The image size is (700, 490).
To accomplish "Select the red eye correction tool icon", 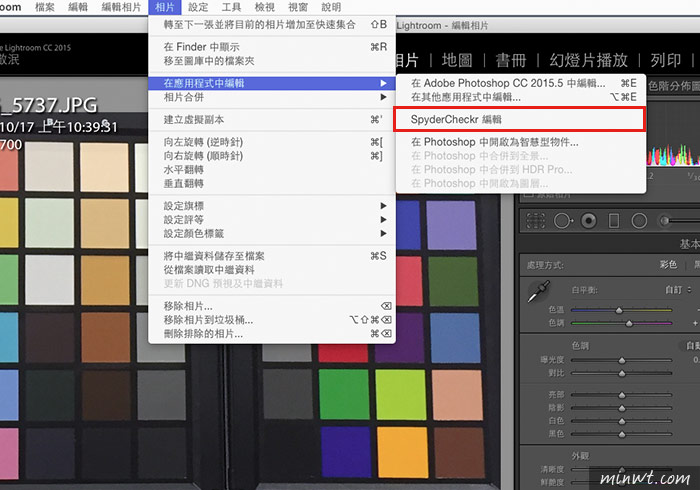I will 589,220.
